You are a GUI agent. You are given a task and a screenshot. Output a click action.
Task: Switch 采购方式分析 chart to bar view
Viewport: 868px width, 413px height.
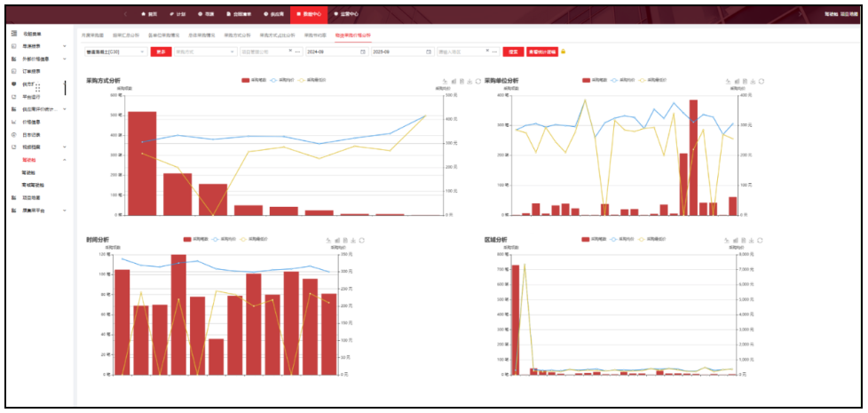pyautogui.click(x=454, y=82)
